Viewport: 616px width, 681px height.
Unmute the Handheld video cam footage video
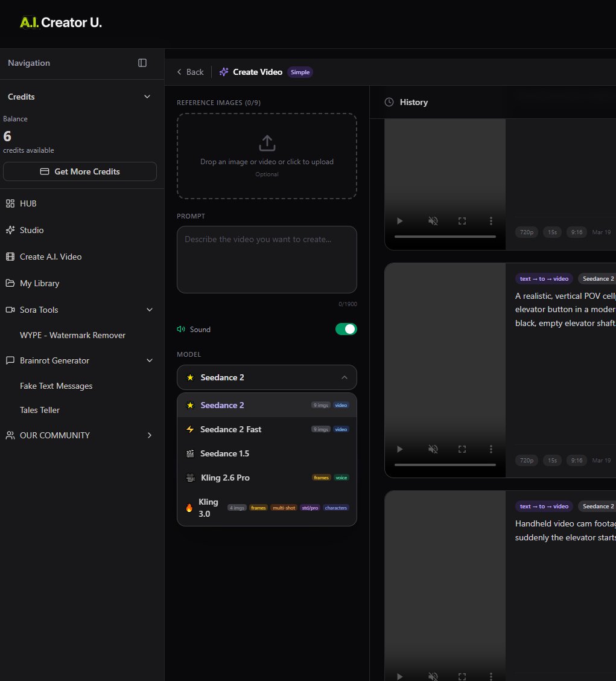point(433,676)
